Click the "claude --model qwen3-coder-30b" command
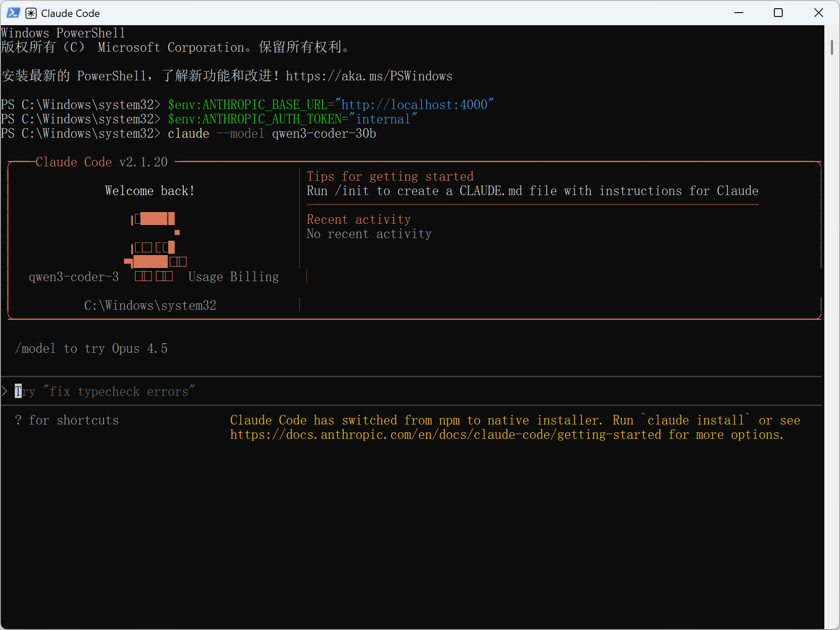Viewport: 840px width, 630px height. (272, 133)
